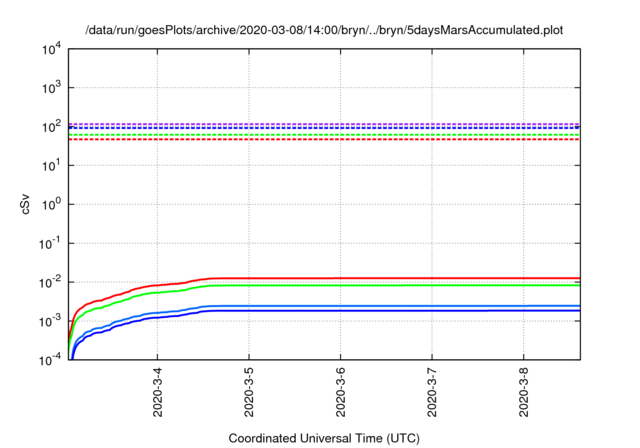The image size is (640, 448).
Task: Click the plot file path title
Action: tap(324, 30)
